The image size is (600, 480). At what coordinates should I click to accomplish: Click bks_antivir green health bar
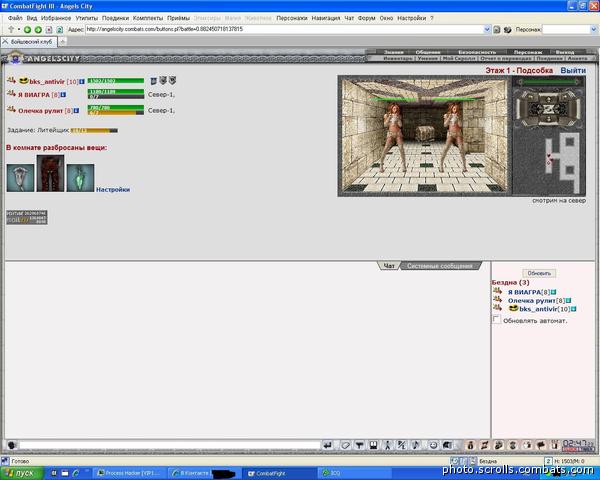pos(116,80)
